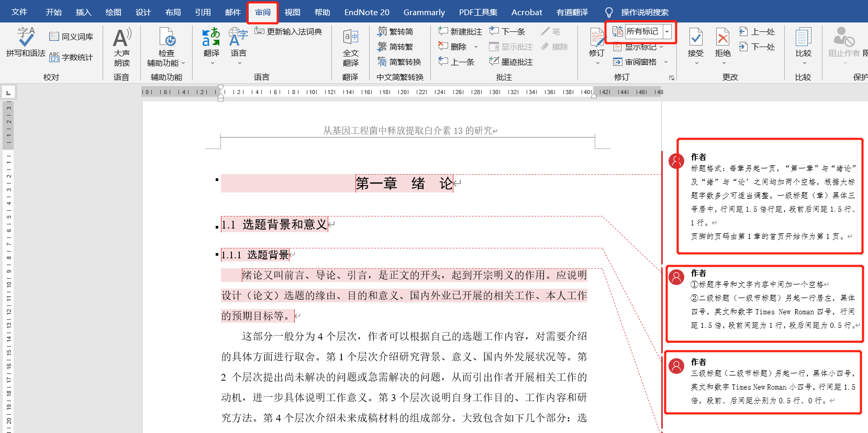This screenshot has width=868, height=433.
Task: Open 检查辅助功能 accessibility checker
Action: point(166,38)
